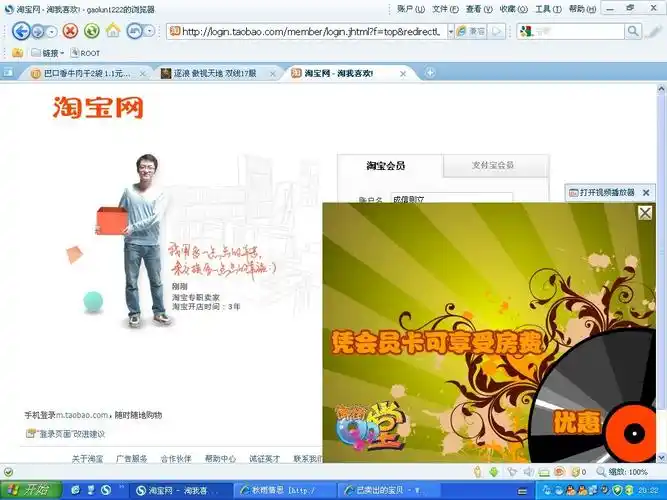Toggle the speaker mute icon in status bar
This screenshot has height=500, width=667.
[x=529, y=472]
